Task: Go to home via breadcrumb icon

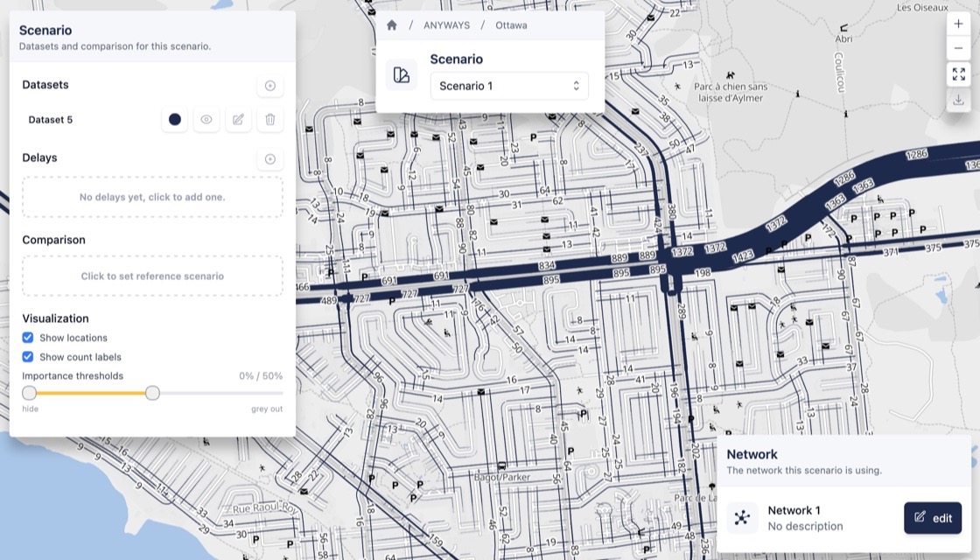Action: pyautogui.click(x=392, y=25)
